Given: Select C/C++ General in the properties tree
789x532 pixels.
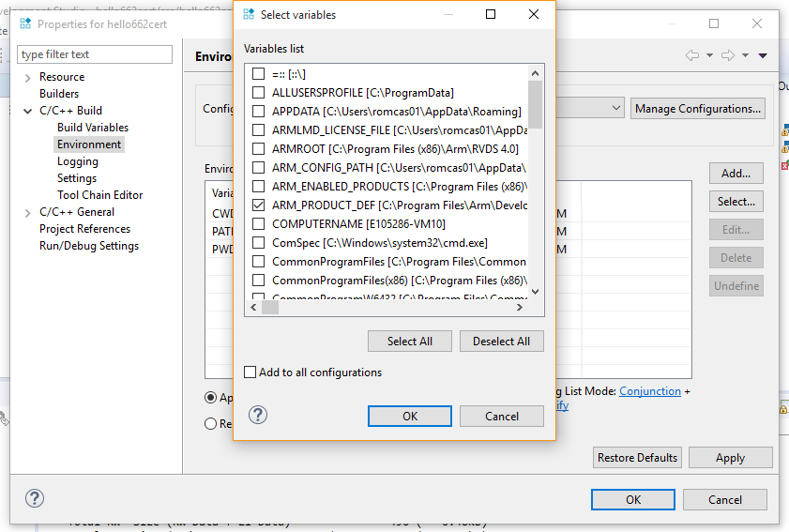Looking at the screenshot, I should click(77, 212).
